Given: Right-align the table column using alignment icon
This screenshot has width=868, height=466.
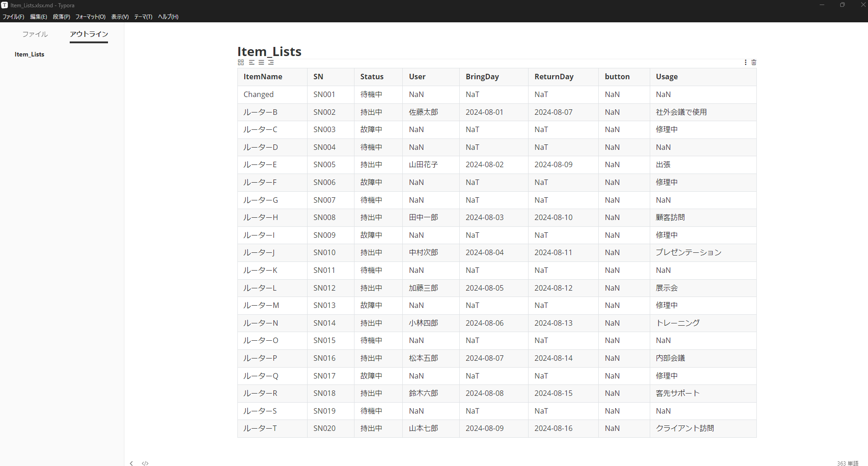Looking at the screenshot, I should point(271,62).
